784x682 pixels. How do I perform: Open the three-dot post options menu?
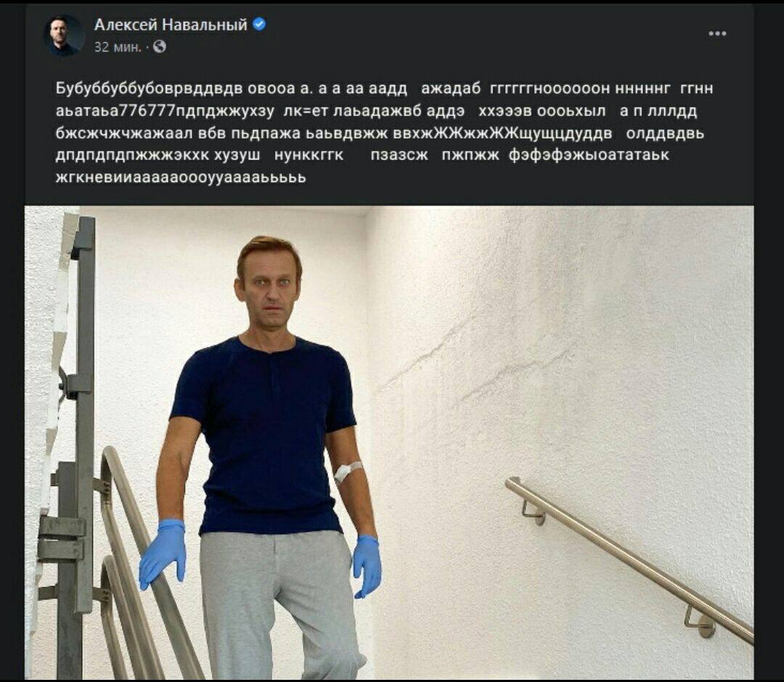click(717, 33)
